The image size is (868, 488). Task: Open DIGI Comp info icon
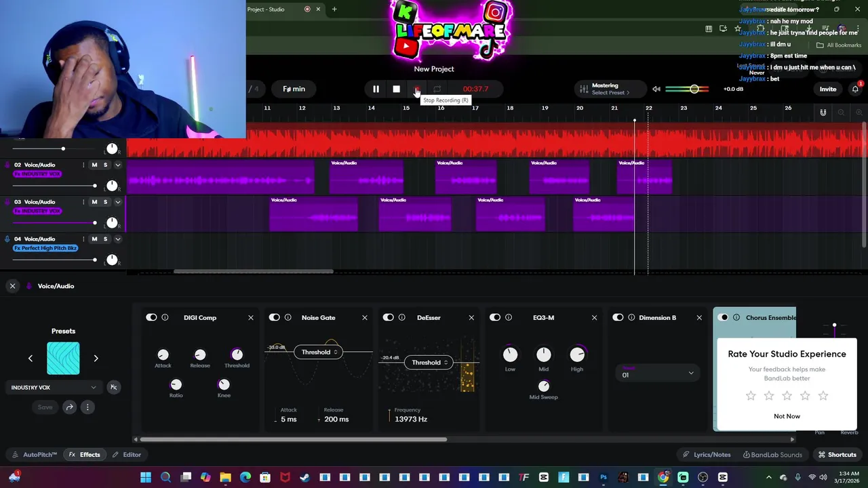coord(165,317)
